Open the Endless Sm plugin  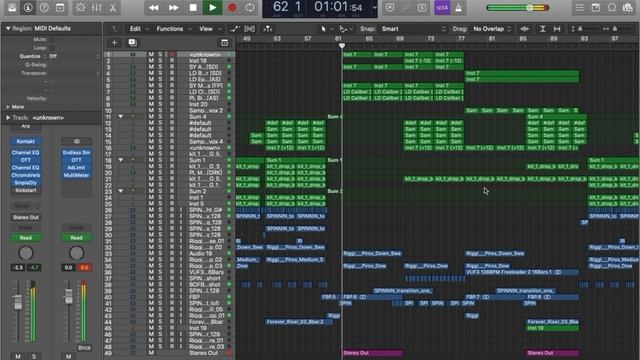point(76,152)
